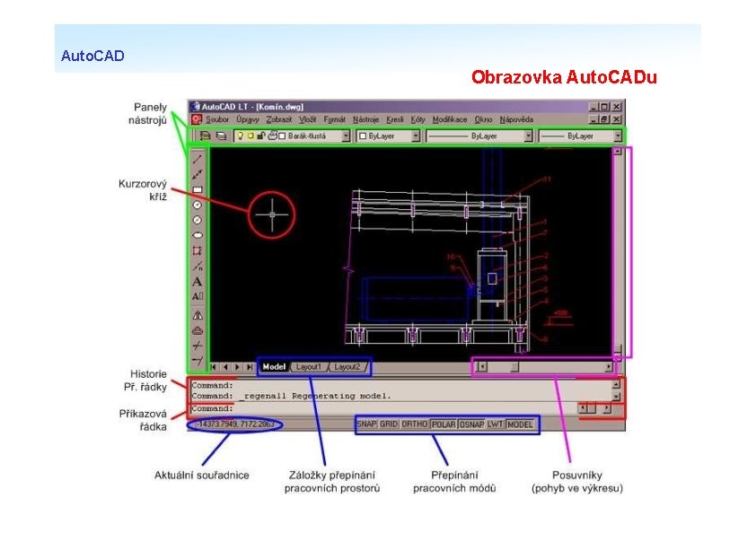The width and height of the screenshot is (756, 534).
Task: Open the Vložit menu
Action: pyautogui.click(x=308, y=119)
